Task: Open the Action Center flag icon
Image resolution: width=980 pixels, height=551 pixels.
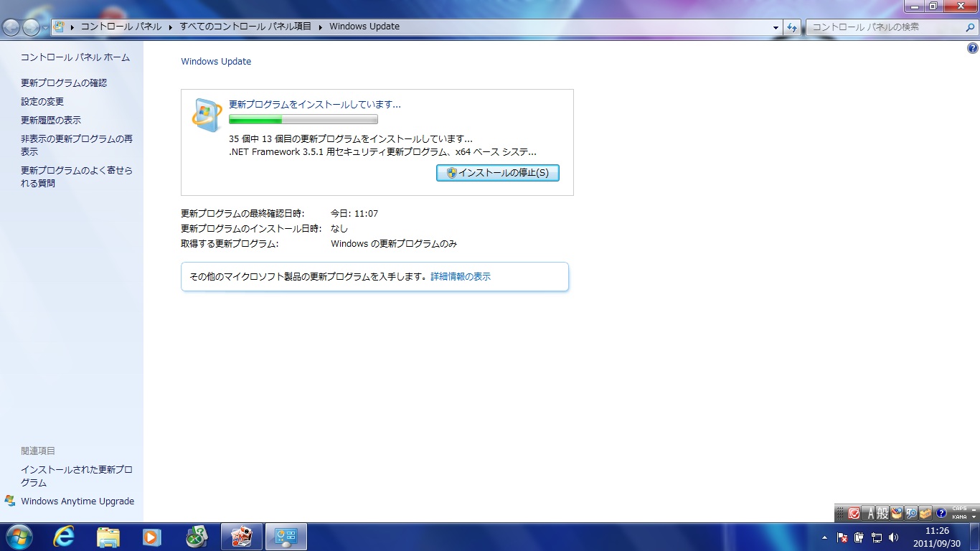Action: [x=842, y=537]
